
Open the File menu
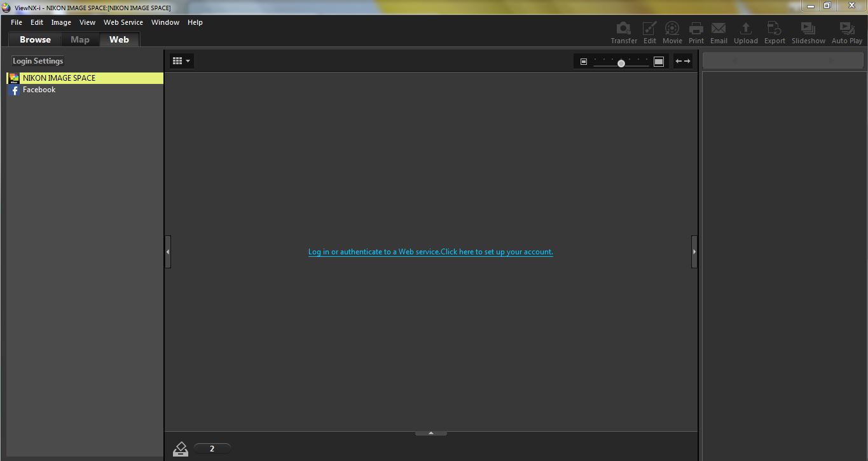17,22
